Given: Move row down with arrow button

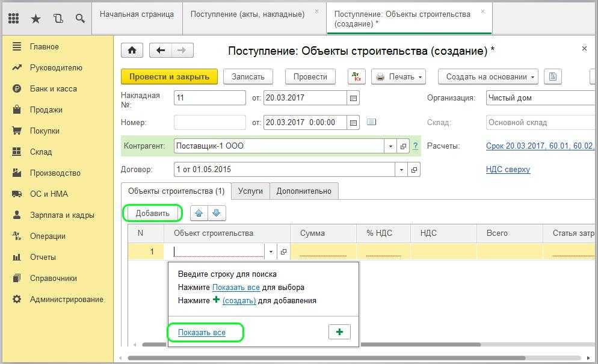Looking at the screenshot, I should (x=217, y=213).
